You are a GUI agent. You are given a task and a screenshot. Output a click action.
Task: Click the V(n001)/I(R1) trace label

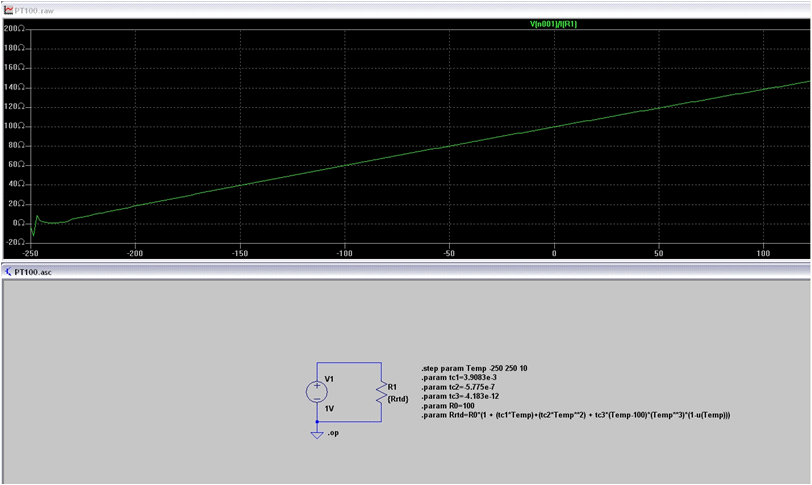553,24
